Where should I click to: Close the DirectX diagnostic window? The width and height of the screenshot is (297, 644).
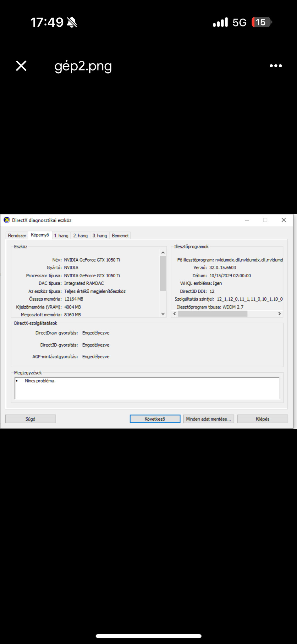coord(283,220)
